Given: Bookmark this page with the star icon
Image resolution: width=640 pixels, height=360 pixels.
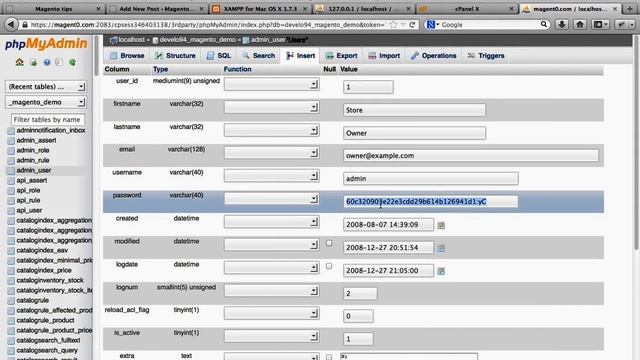Looking at the screenshot, I should (x=393, y=24).
